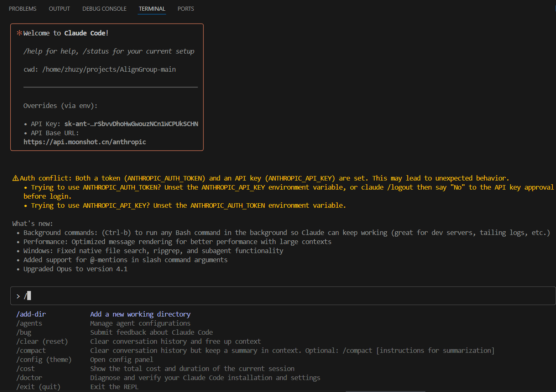Select /cost to show session cost
The height and width of the screenshot is (392, 556).
[25, 369]
